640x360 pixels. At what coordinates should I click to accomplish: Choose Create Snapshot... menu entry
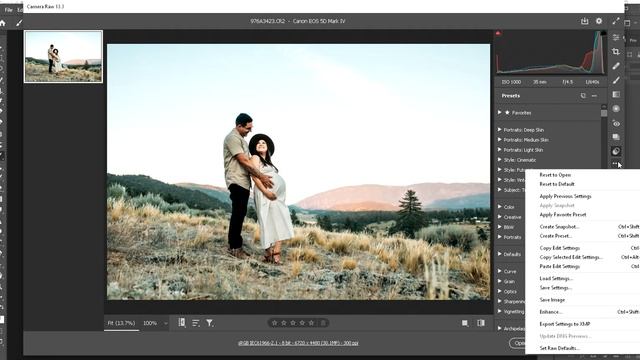(560, 227)
